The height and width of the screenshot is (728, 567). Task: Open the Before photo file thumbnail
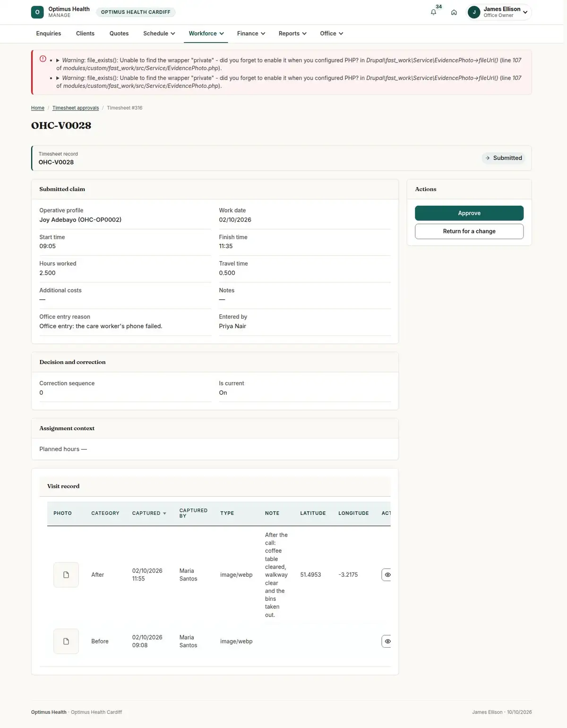click(66, 641)
